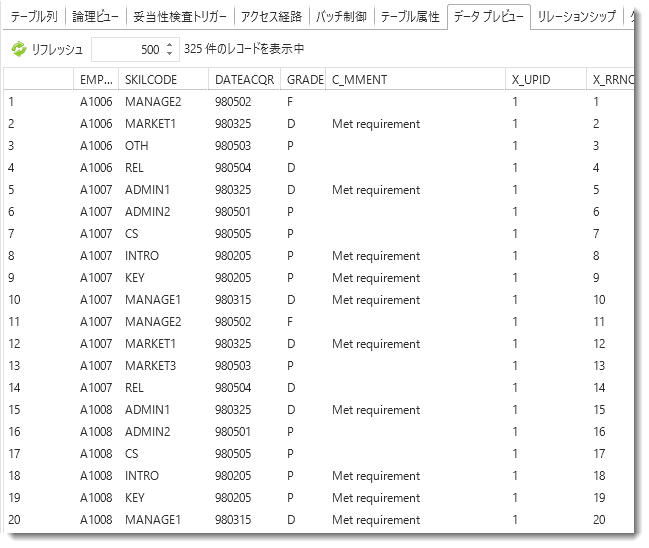Select the REL cell in row 4
Viewport: 649px width, 548px height.
pyautogui.click(x=135, y=168)
